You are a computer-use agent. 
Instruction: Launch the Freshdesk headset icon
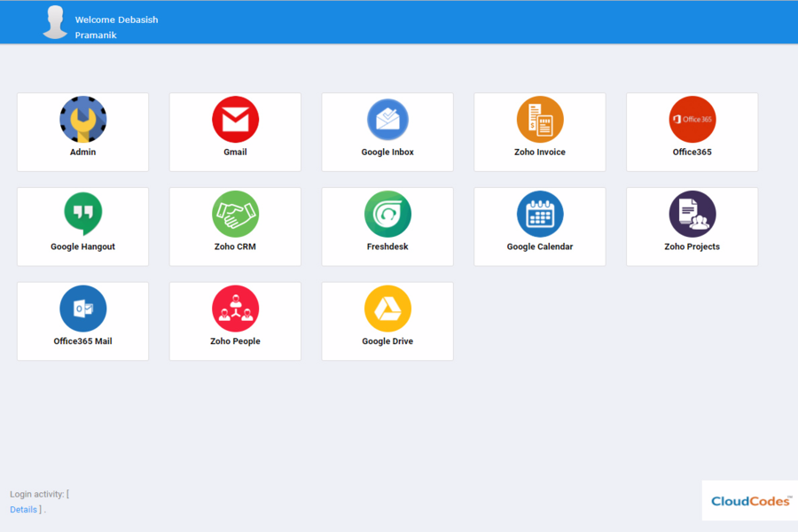pyautogui.click(x=387, y=214)
